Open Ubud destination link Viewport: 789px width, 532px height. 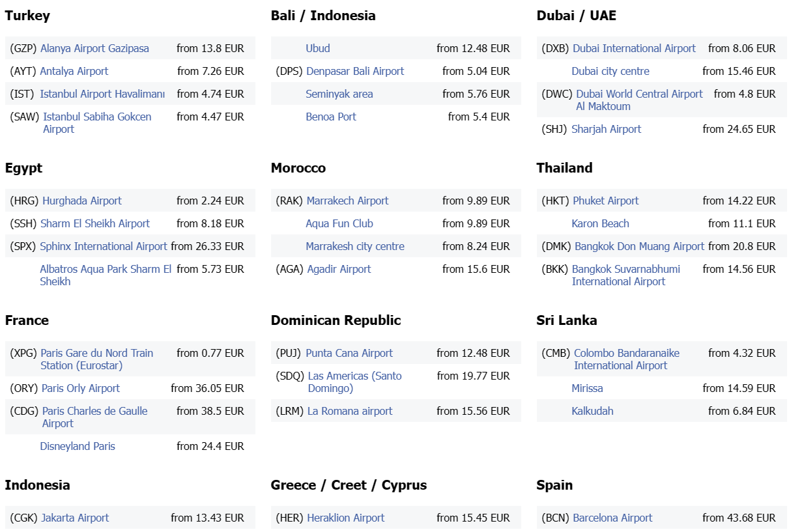point(318,48)
